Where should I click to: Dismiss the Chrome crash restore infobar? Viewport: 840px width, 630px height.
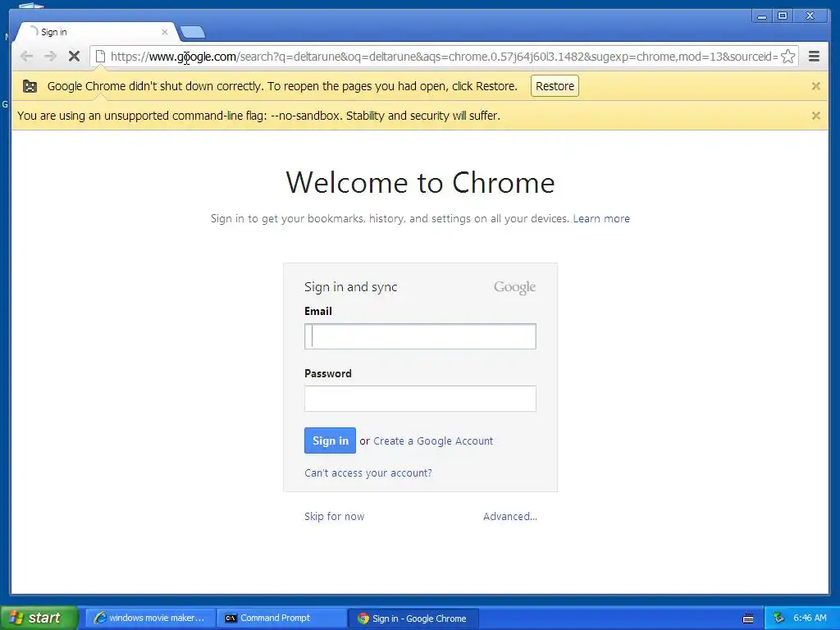click(x=816, y=86)
